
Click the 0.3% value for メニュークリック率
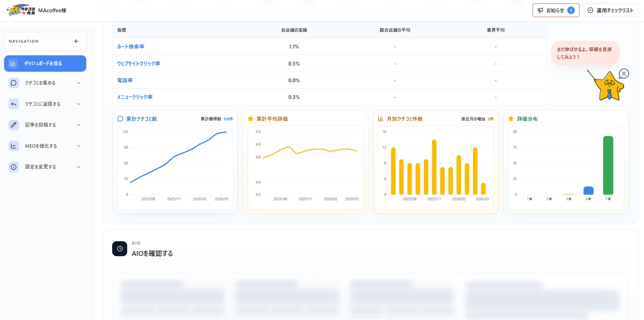tap(294, 97)
